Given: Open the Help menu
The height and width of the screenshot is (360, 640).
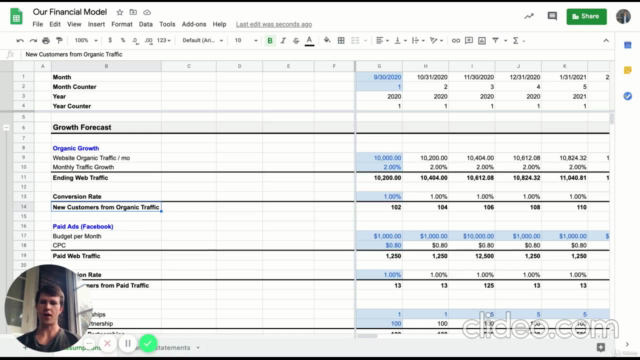Looking at the screenshot, I should (219, 24).
